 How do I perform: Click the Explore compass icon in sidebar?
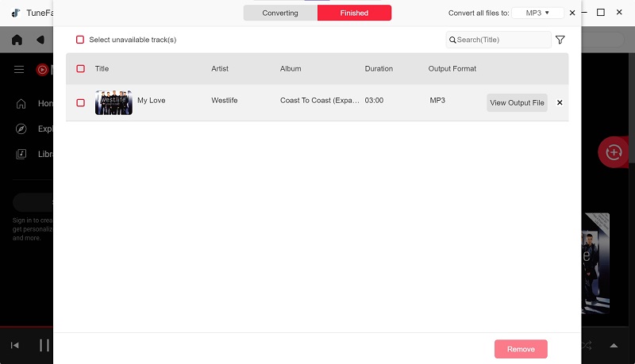tap(22, 128)
